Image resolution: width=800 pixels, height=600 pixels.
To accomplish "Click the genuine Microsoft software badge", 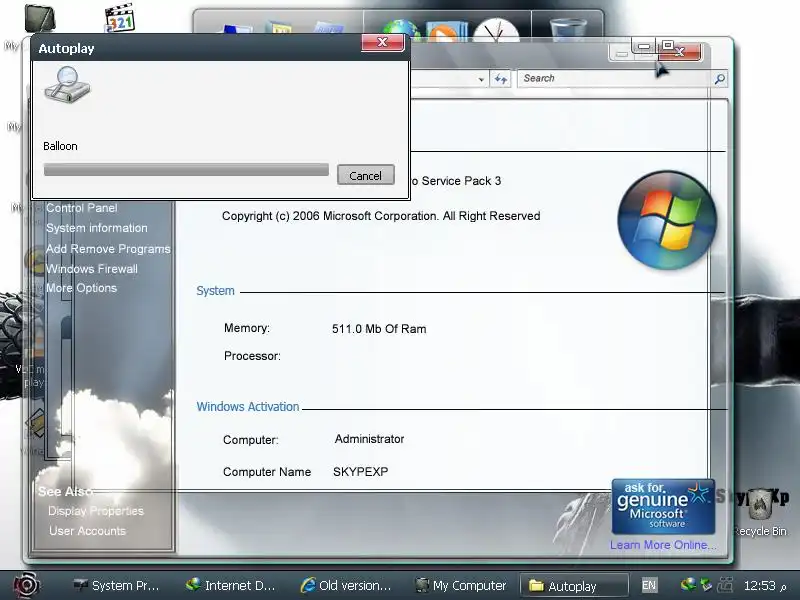I will [x=663, y=506].
